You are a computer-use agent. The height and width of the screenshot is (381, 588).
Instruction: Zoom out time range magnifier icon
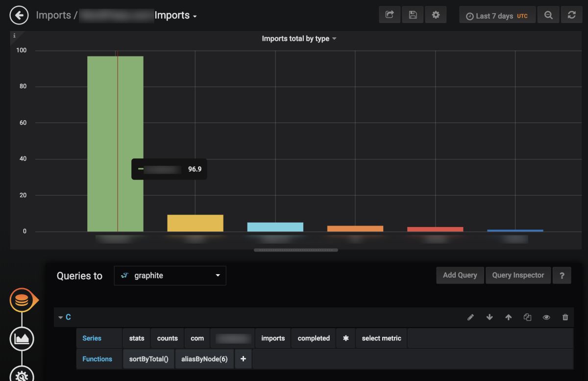548,15
